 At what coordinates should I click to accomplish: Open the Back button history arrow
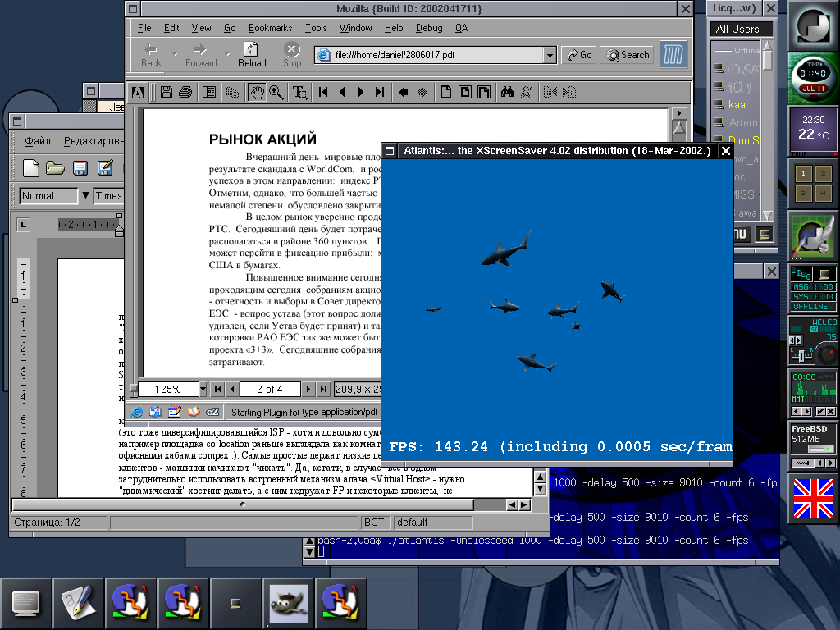coord(176,54)
